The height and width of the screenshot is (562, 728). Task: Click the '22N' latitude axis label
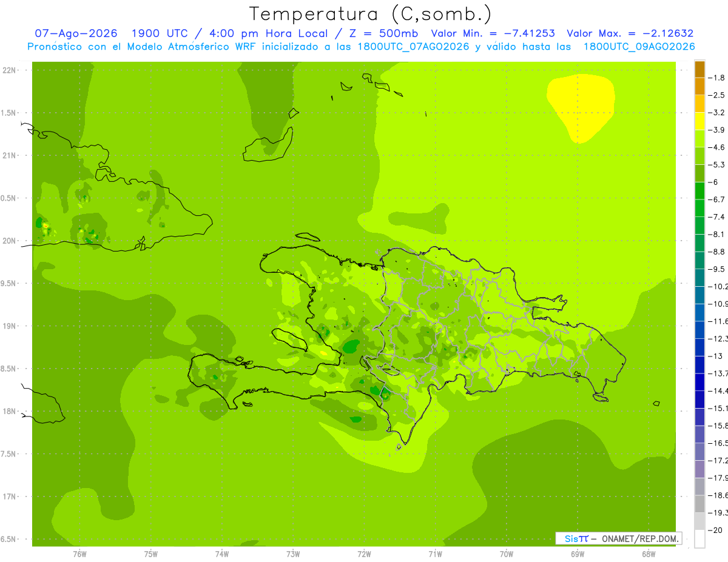pos(8,70)
